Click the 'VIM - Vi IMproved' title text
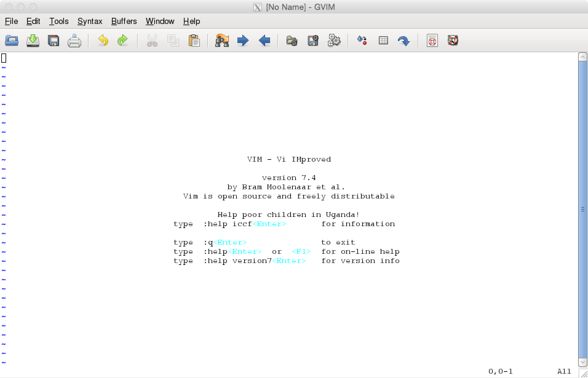 click(x=289, y=159)
